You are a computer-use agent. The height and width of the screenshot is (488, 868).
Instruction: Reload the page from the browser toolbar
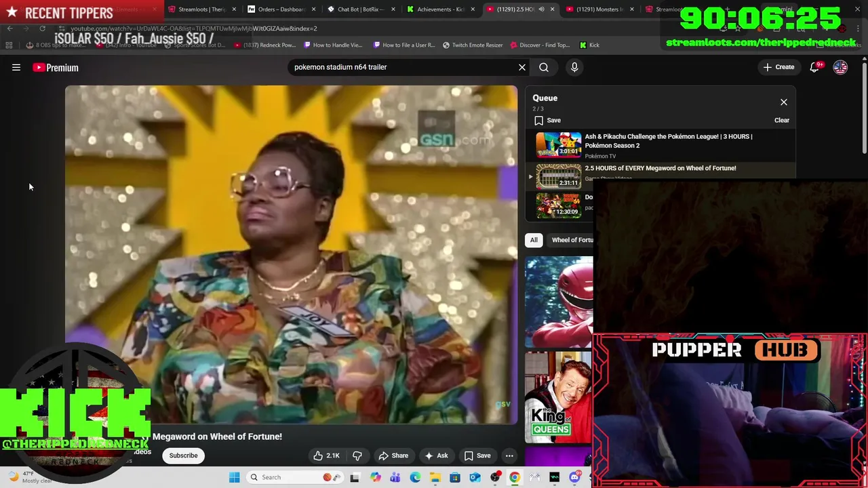(42, 28)
